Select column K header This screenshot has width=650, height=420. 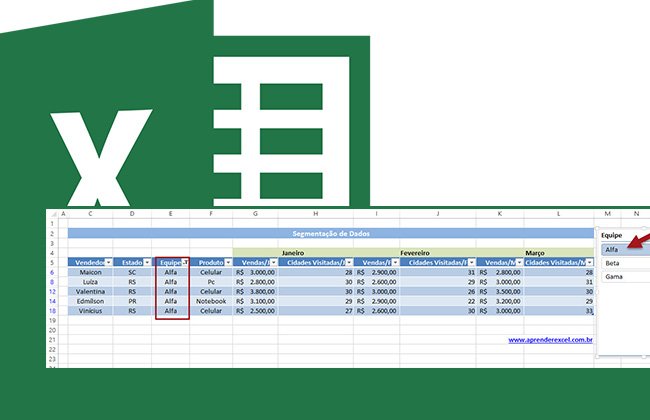click(x=500, y=214)
